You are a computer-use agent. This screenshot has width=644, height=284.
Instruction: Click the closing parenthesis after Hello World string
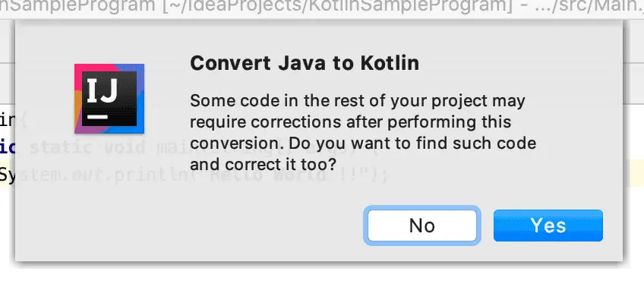pos(373,175)
